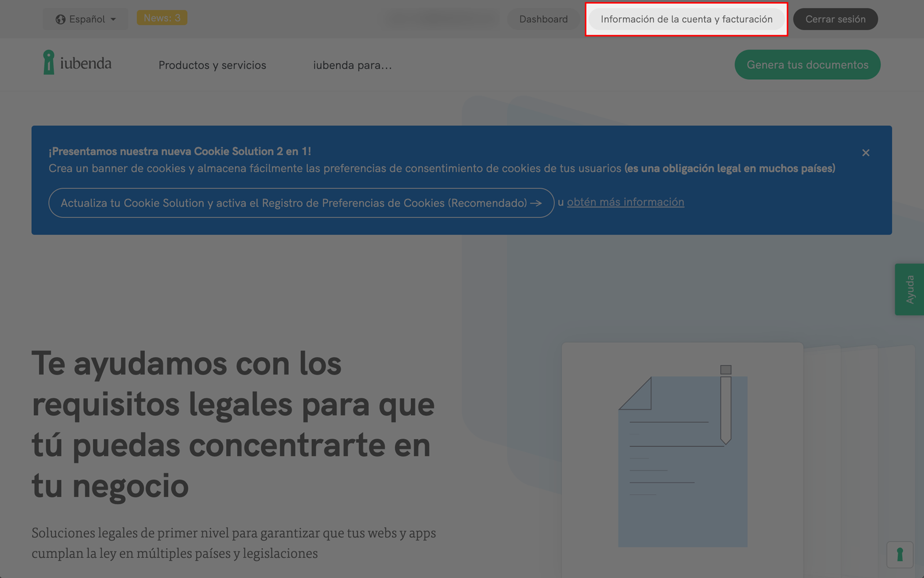Click the globe icon beside Español

(x=60, y=20)
